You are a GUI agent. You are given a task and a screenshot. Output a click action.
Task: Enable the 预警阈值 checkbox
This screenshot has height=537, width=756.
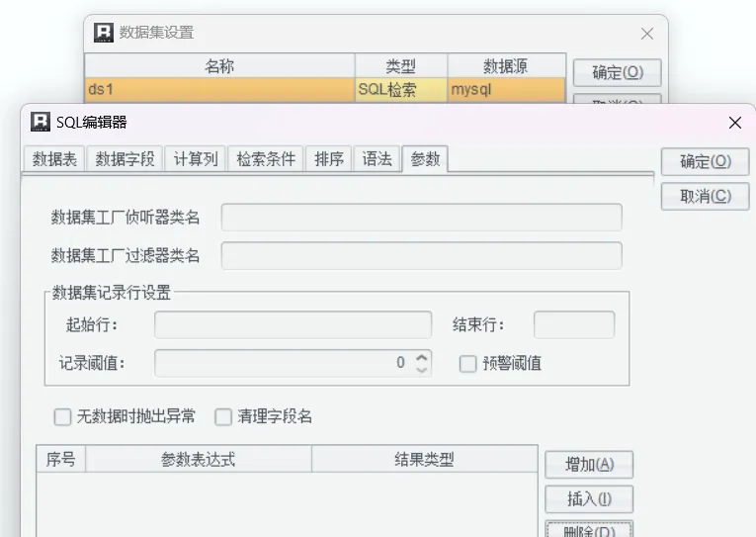[x=467, y=364]
